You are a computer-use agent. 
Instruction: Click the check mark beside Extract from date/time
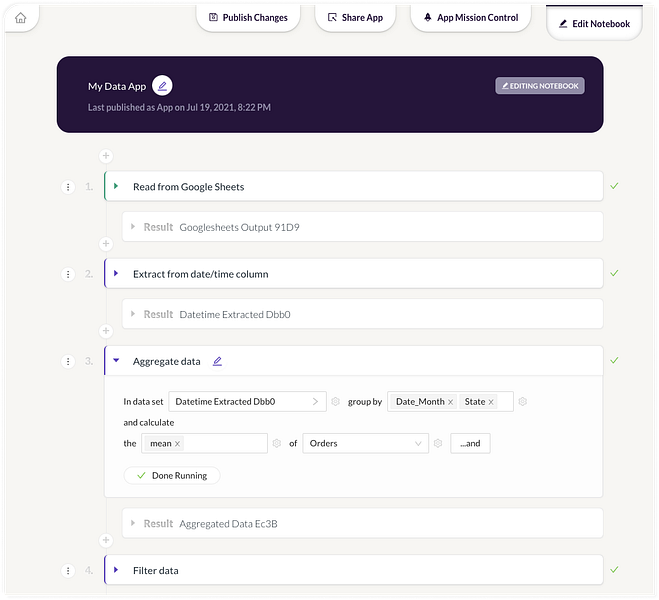pos(614,273)
